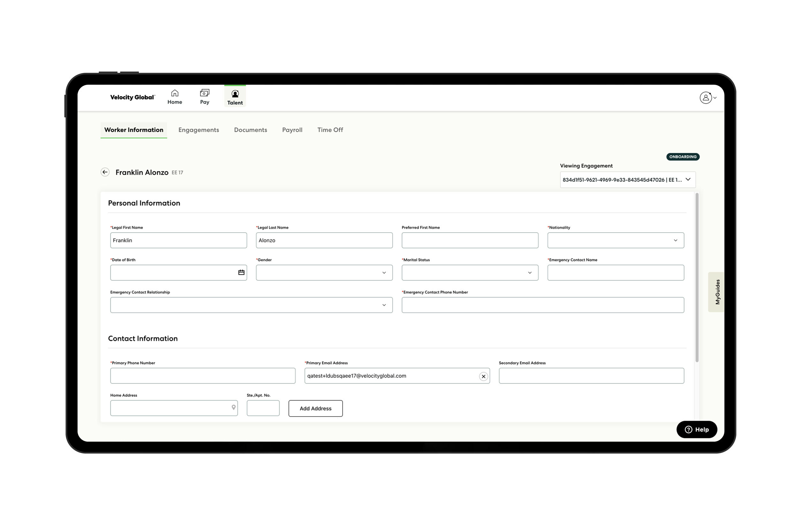Open the Documents tab
This screenshot has width=798, height=532.
[x=251, y=130]
